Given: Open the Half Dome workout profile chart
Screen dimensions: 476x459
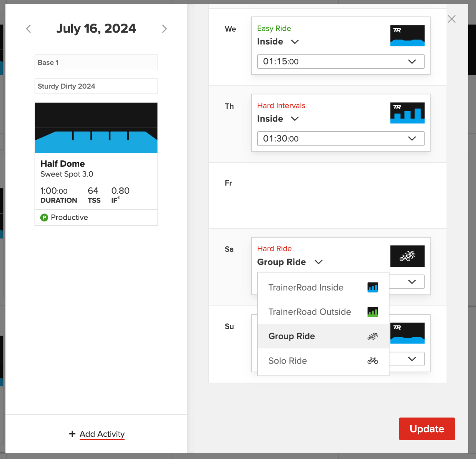Looking at the screenshot, I should point(96,128).
